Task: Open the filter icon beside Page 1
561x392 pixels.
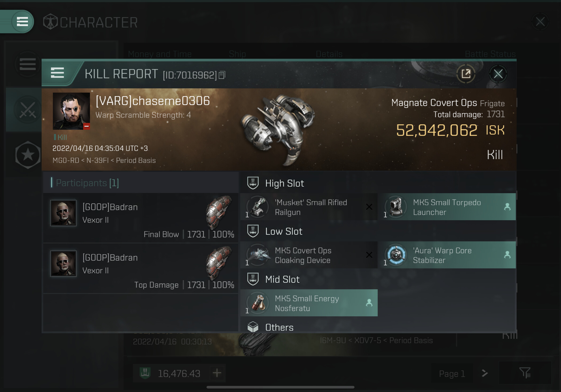Action: coord(525,373)
